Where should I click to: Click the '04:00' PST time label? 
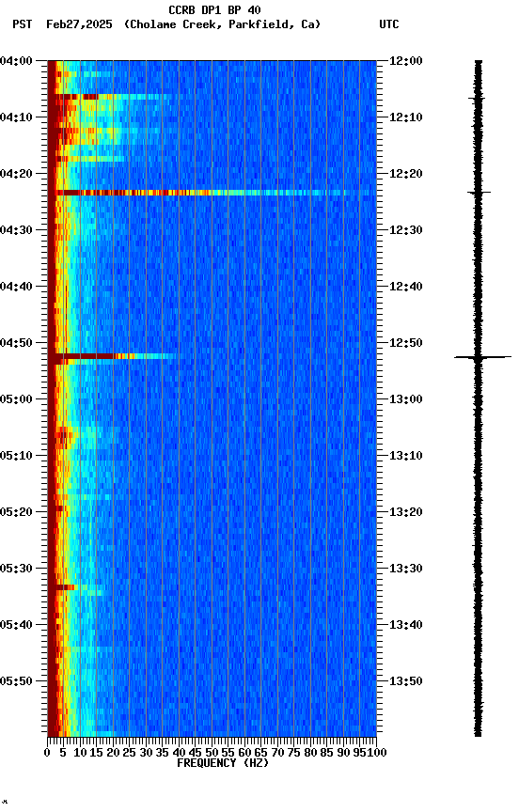click(x=16, y=61)
